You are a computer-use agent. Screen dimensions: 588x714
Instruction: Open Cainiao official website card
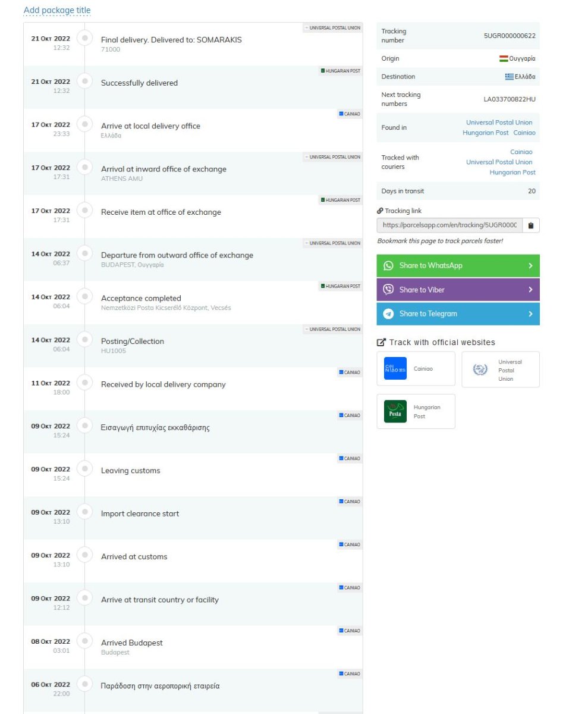point(416,369)
